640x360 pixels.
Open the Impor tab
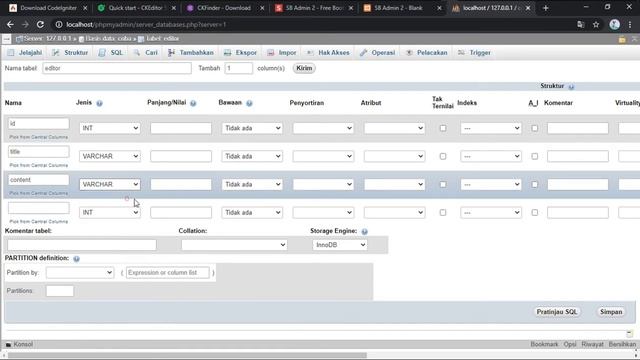(x=282, y=53)
